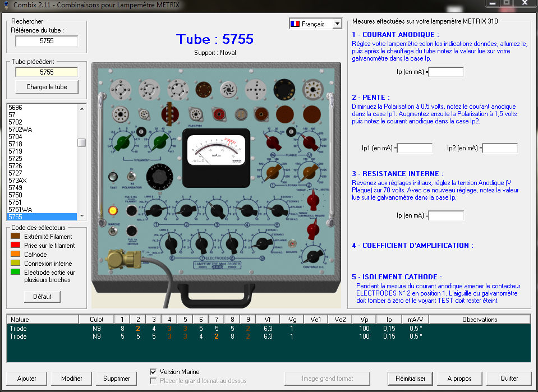Click the brown Extrémité Filament color swatch
538x392 pixels.
16,236
